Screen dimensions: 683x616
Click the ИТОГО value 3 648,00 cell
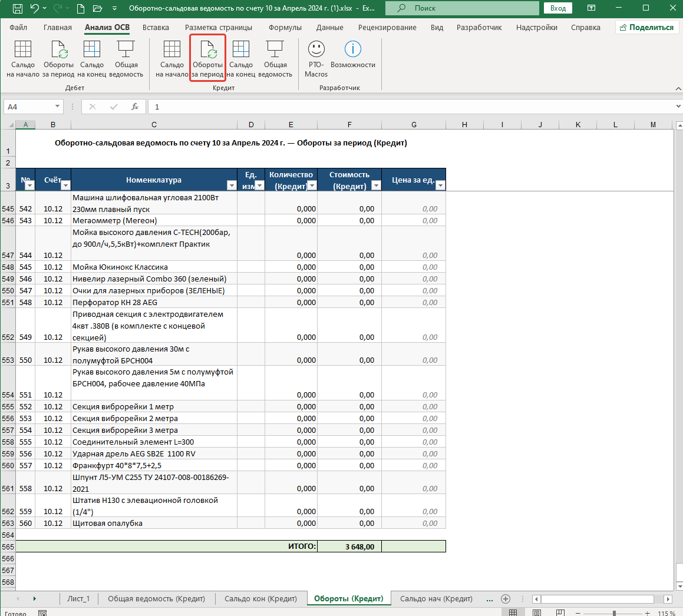pyautogui.click(x=349, y=547)
